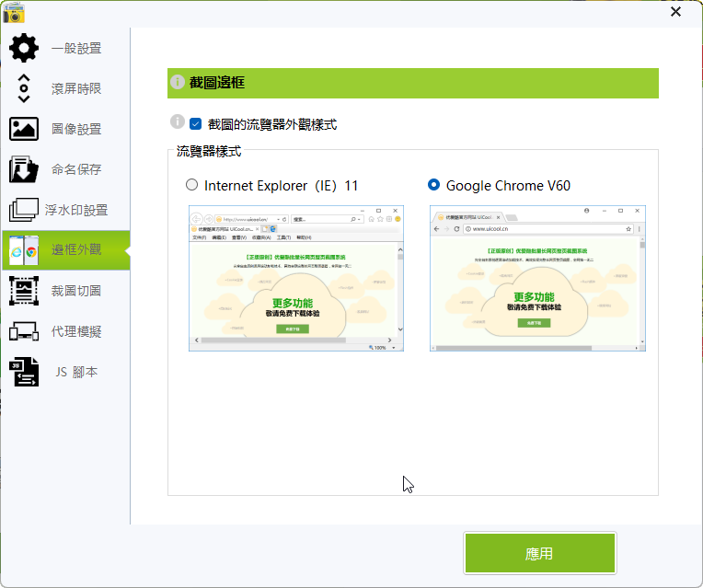Click the Google Chrome style preview thumbnail
This screenshot has width=703, height=588.
(537, 278)
